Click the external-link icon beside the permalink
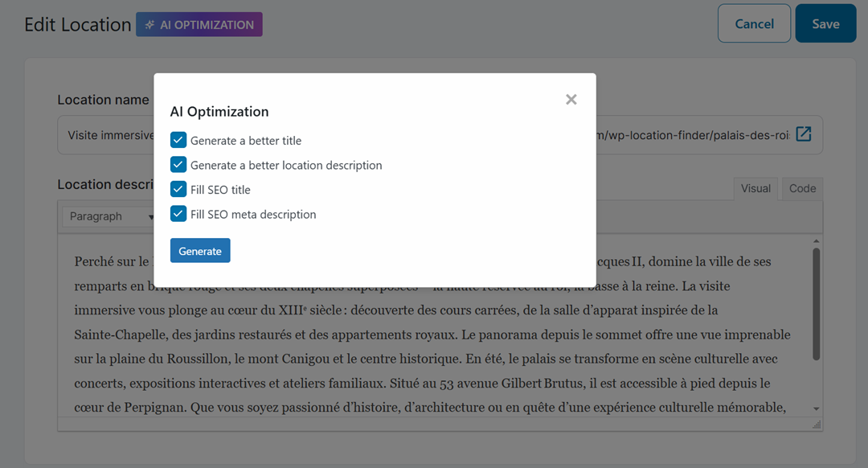Viewport: 868px width, 468px height. [803, 134]
